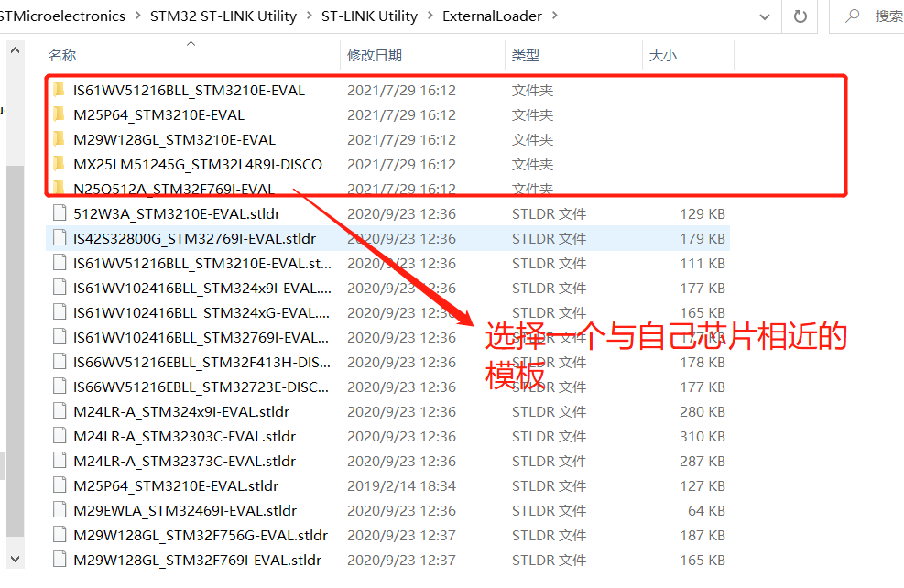Select the highlighted IS42S32800G_STM327769I-EVAL.stldr file
The image size is (904, 588).
click(183, 238)
